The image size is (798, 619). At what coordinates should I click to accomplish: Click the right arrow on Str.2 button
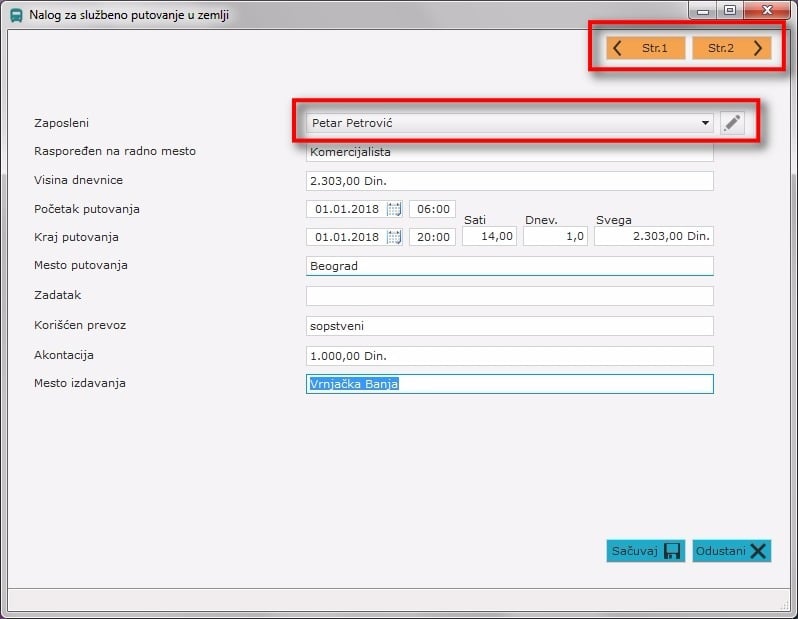[758, 48]
